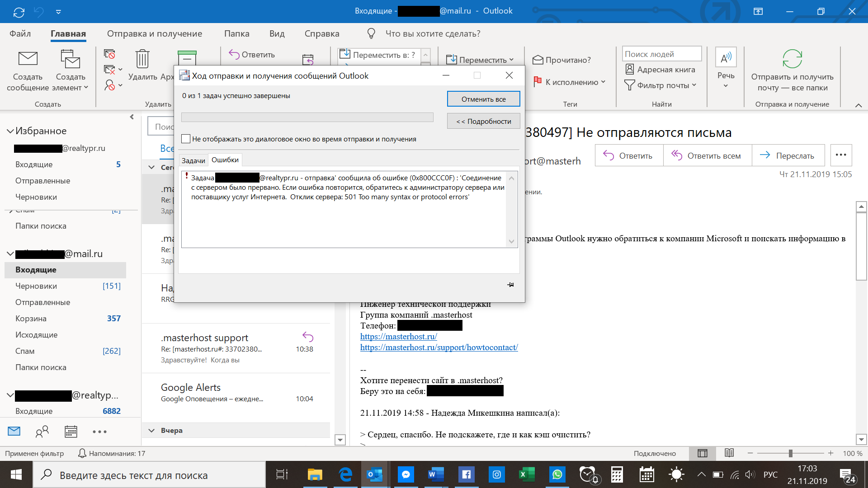Click the pin icon in the send/receive dialog

pyautogui.click(x=510, y=285)
